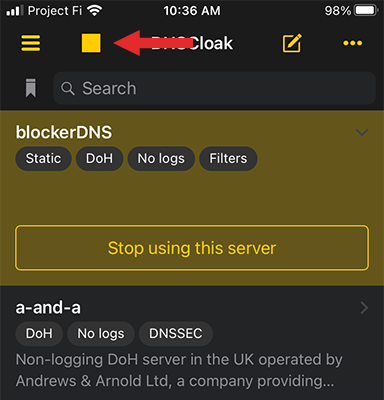Tap the Filters tag on blockerDNS
Image resolution: width=384 pixels, height=400 pixels.
pos(228,158)
